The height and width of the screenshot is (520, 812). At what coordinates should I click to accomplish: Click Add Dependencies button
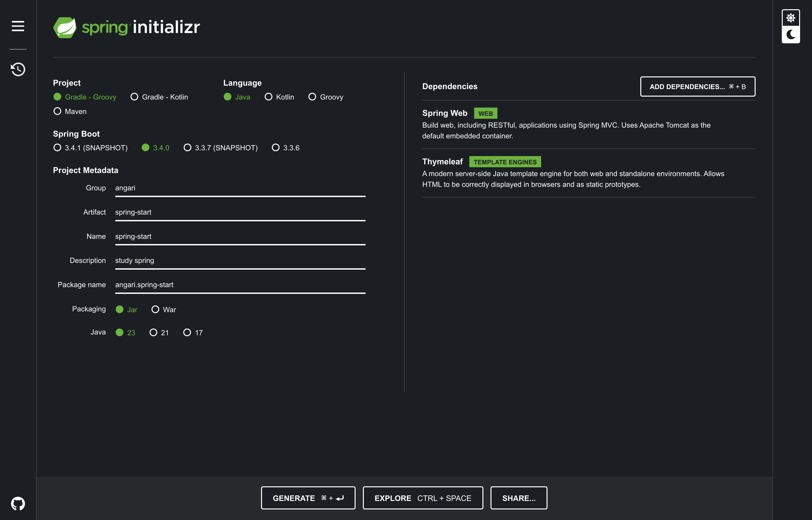[x=697, y=87]
